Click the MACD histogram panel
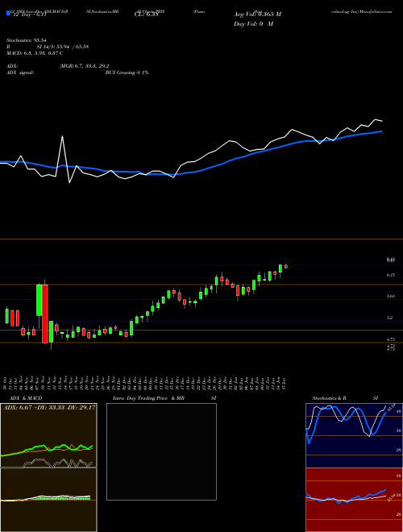The width and height of the screenshot is (403, 532). click(x=48, y=500)
